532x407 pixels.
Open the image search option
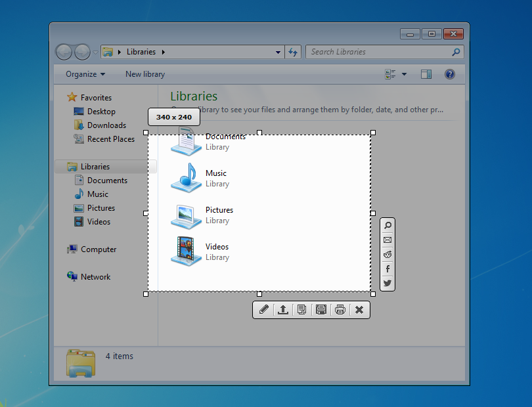click(x=387, y=225)
